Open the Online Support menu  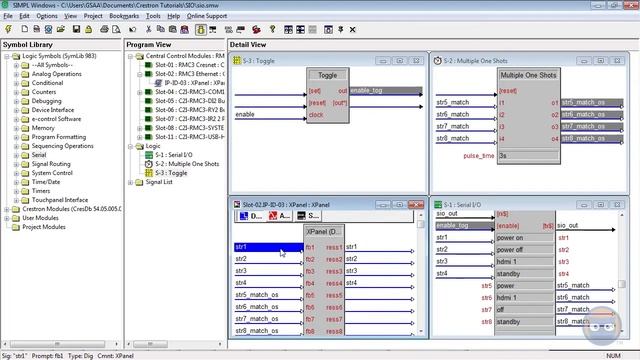(x=207, y=16)
